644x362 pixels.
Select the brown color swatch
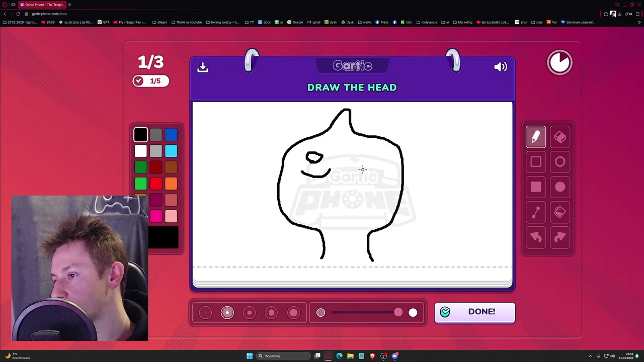171,167
